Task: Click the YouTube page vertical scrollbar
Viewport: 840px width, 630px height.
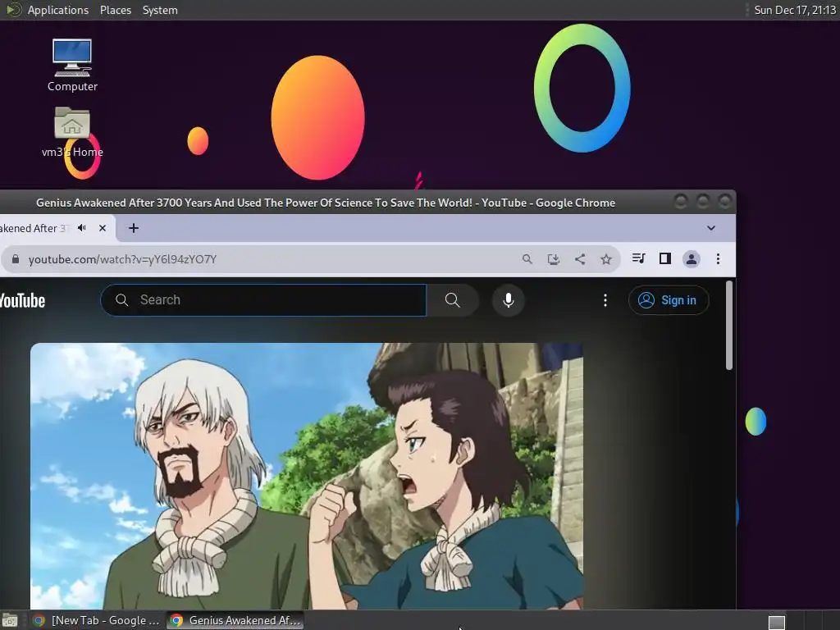Action: tap(728, 325)
